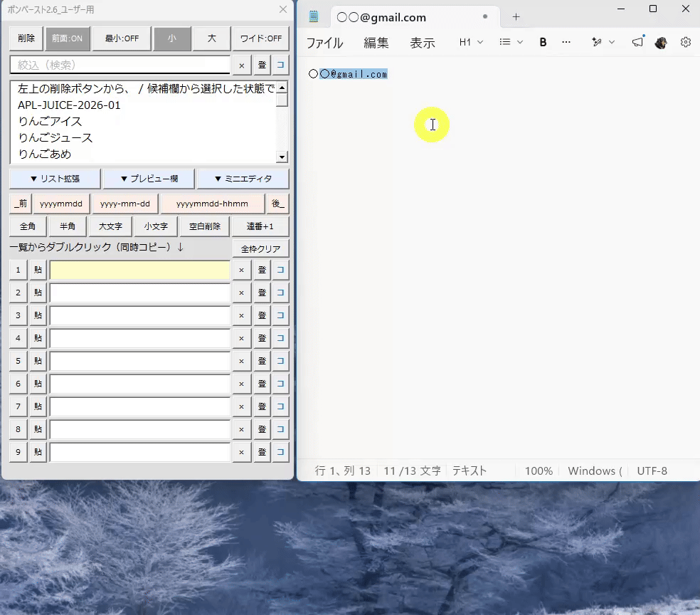
Task: Expand the ▼リスト拡張 section
Action: pyautogui.click(x=55, y=179)
